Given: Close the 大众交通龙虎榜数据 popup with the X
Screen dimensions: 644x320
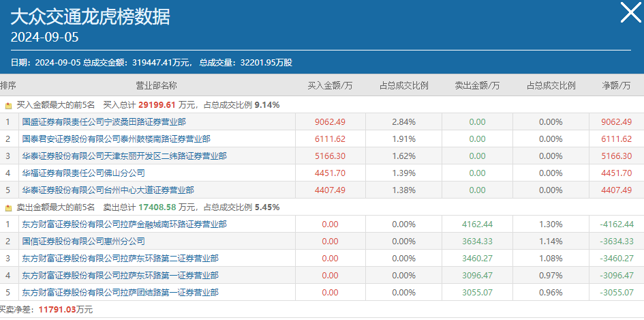Looking at the screenshot, I should 630,12.
